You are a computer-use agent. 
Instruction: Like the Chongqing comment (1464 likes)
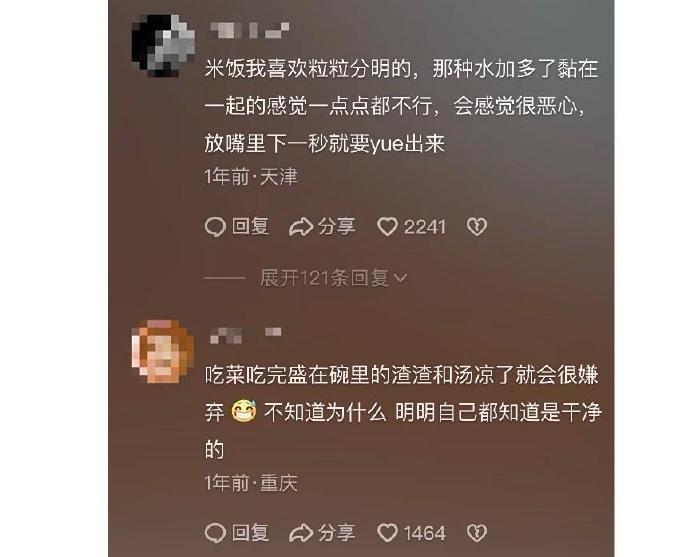pyautogui.click(x=387, y=533)
